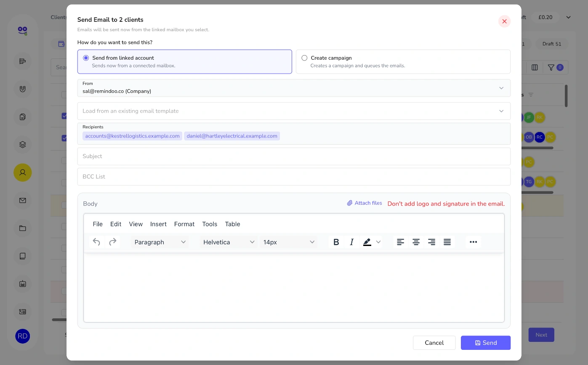588x365 pixels.
Task: Open the Format menu in editor
Action: coord(184,224)
